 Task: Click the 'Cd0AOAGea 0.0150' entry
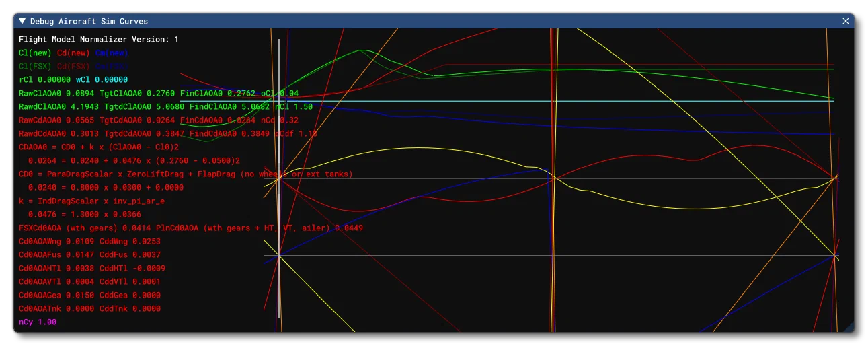tap(56, 295)
